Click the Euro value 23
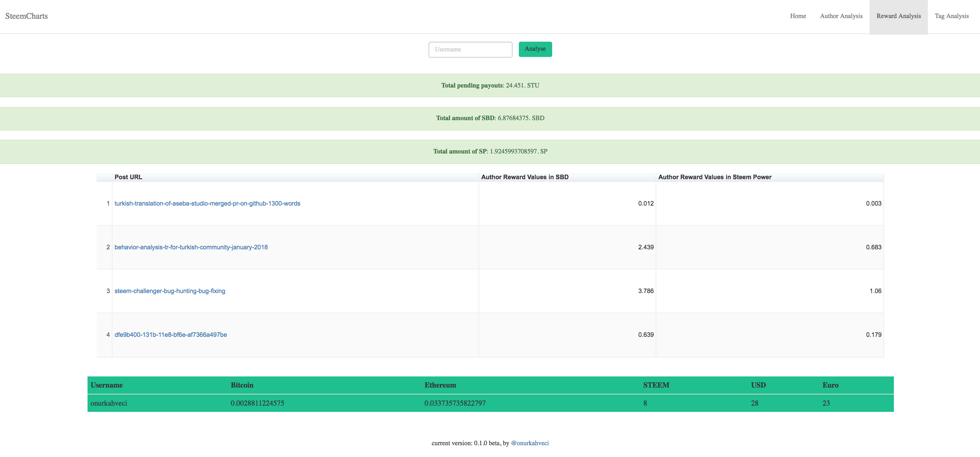 [x=826, y=403]
